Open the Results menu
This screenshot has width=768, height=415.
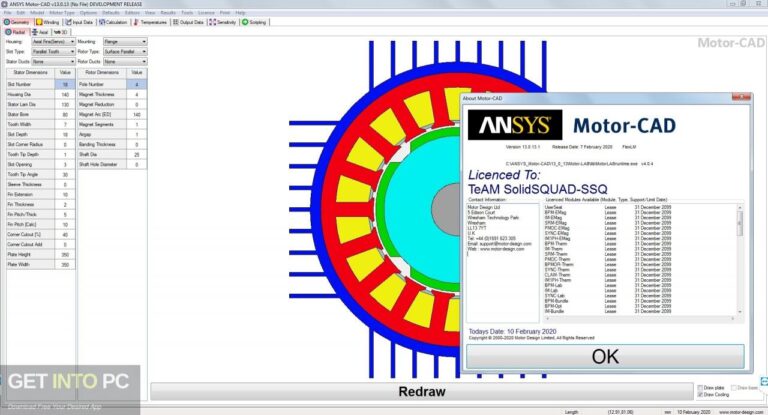click(x=168, y=13)
